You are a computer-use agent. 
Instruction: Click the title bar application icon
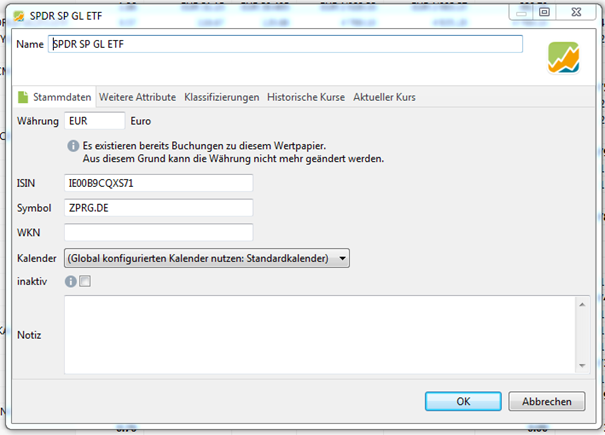[19, 16]
